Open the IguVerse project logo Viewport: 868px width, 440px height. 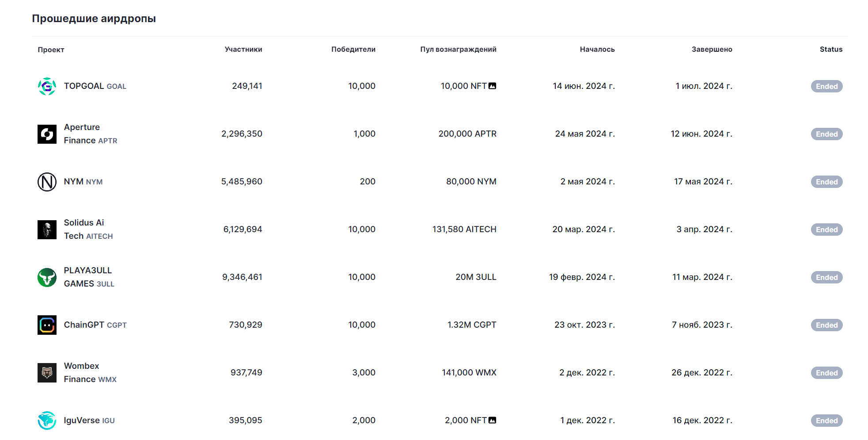(47, 420)
